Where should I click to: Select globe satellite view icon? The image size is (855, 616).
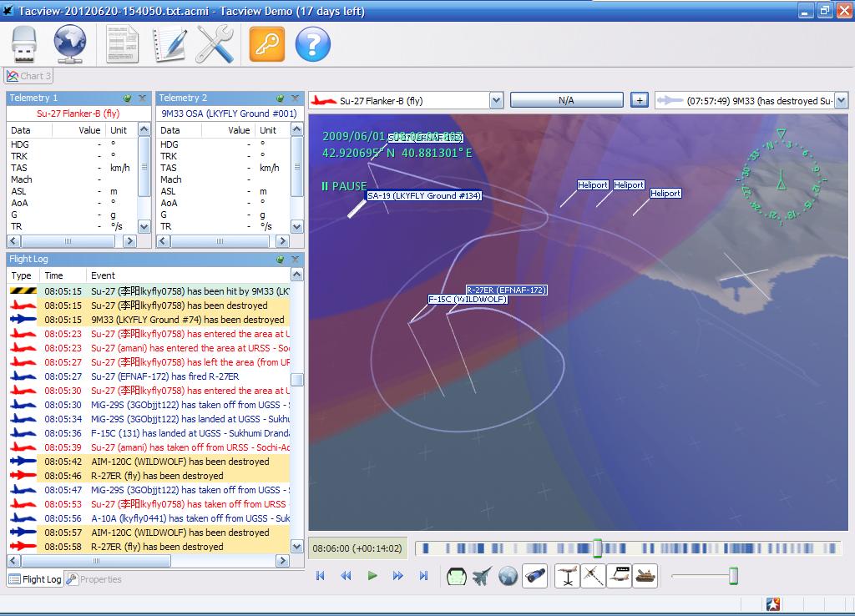pos(508,576)
